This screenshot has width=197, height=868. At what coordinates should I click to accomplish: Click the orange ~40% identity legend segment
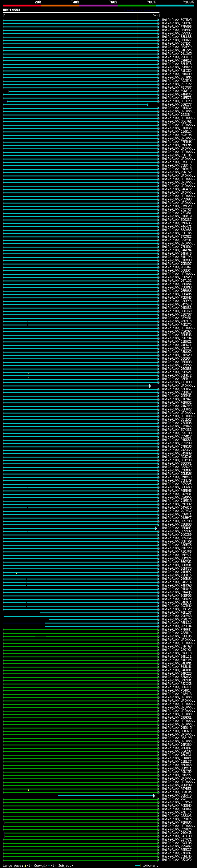tap(60, 6)
